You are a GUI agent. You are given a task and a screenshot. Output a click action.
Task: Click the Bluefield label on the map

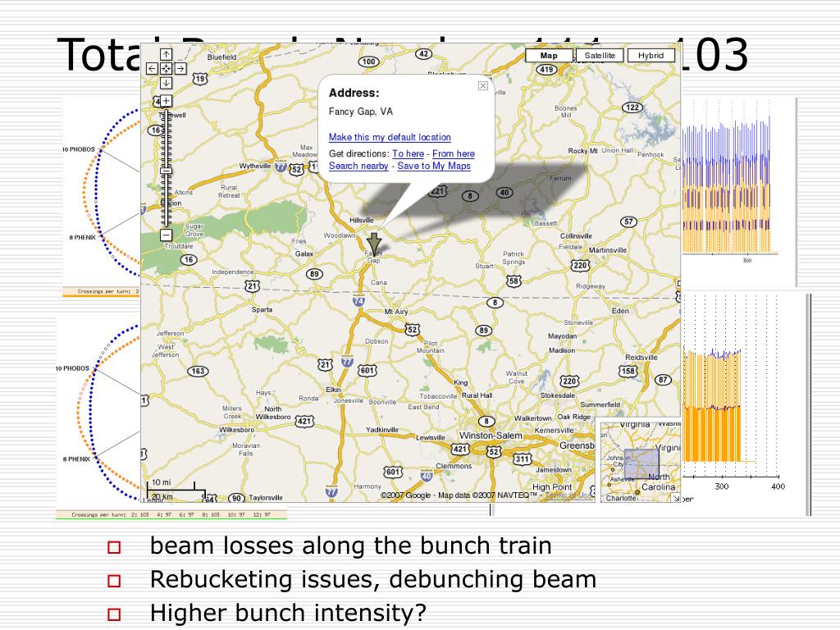click(x=221, y=57)
